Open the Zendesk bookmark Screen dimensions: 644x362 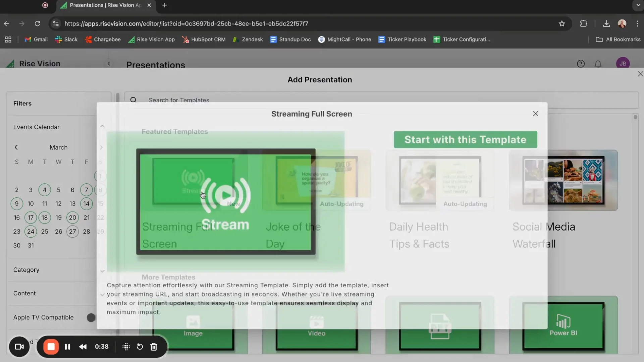pyautogui.click(x=248, y=40)
